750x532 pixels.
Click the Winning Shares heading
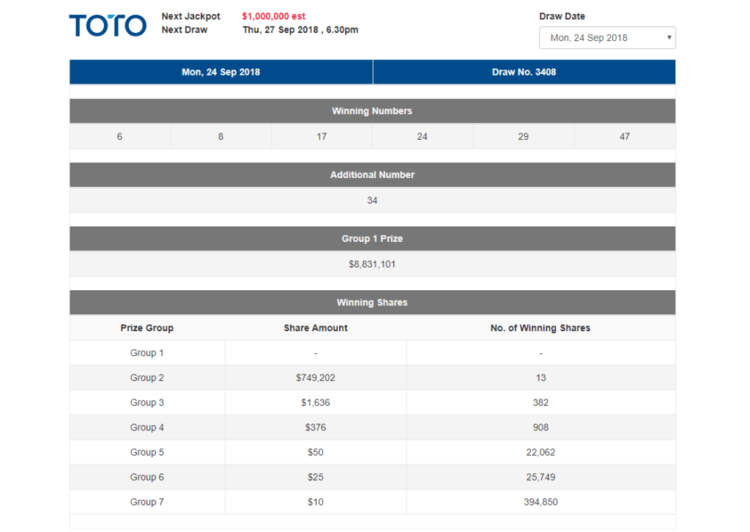[372, 302]
